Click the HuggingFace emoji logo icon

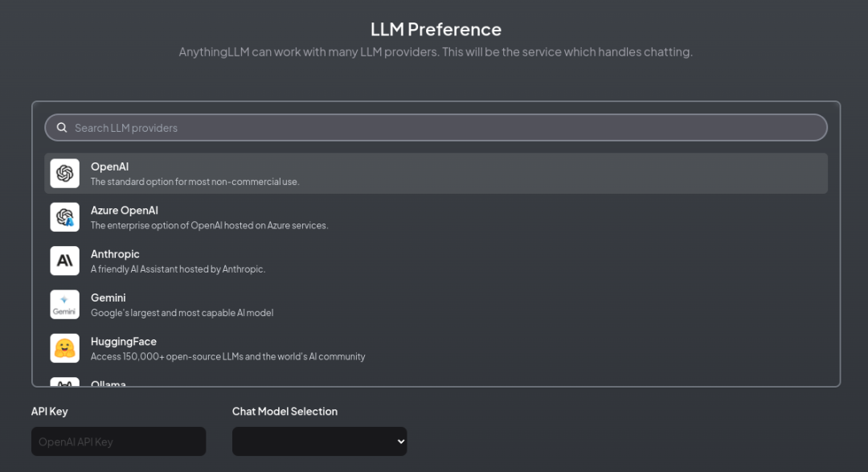click(x=65, y=348)
